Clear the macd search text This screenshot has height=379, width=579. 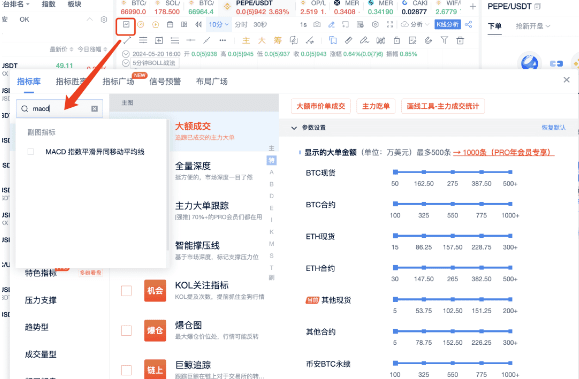point(95,109)
